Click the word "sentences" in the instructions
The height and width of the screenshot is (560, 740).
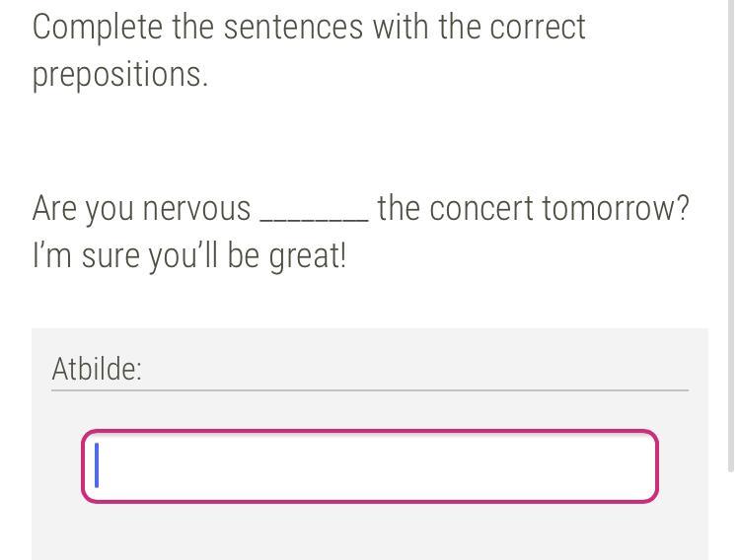[293, 28]
